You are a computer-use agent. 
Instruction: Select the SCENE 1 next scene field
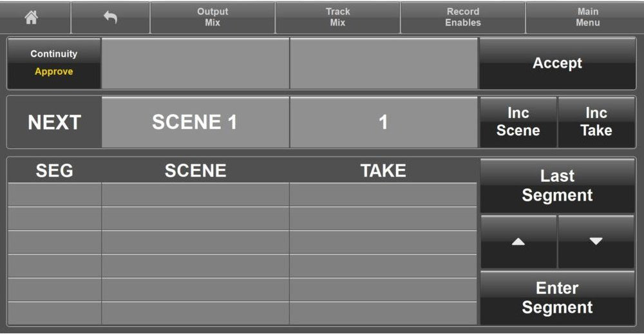(195, 123)
